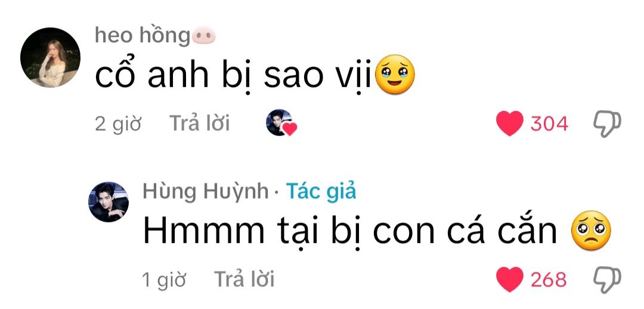The image size is (644, 309).
Task: Tap the teary smiling emoji in comment
Action: 395,74
